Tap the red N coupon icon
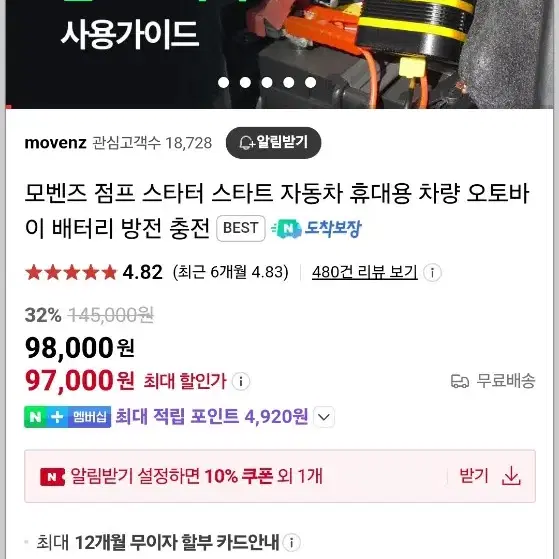 coord(52,477)
